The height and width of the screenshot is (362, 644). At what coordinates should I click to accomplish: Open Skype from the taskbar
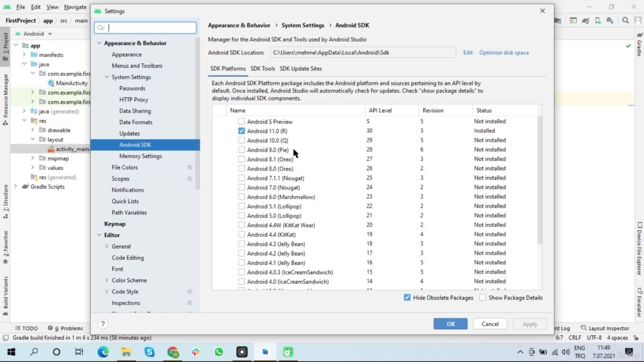(x=149, y=352)
